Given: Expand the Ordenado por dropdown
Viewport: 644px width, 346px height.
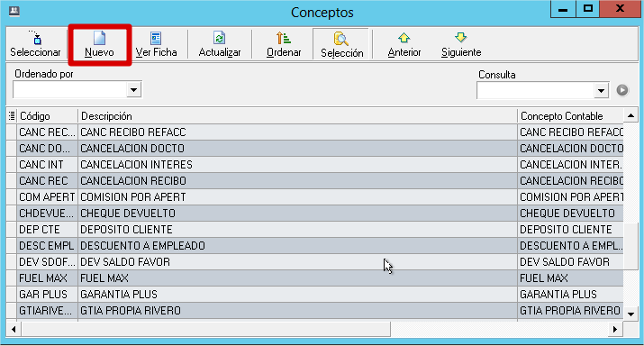Looking at the screenshot, I should tap(133, 89).
